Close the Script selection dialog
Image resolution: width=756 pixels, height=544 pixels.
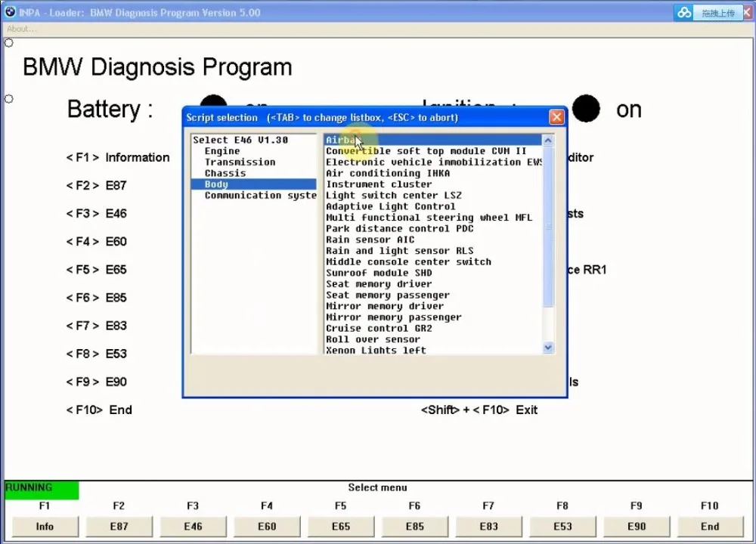(556, 117)
